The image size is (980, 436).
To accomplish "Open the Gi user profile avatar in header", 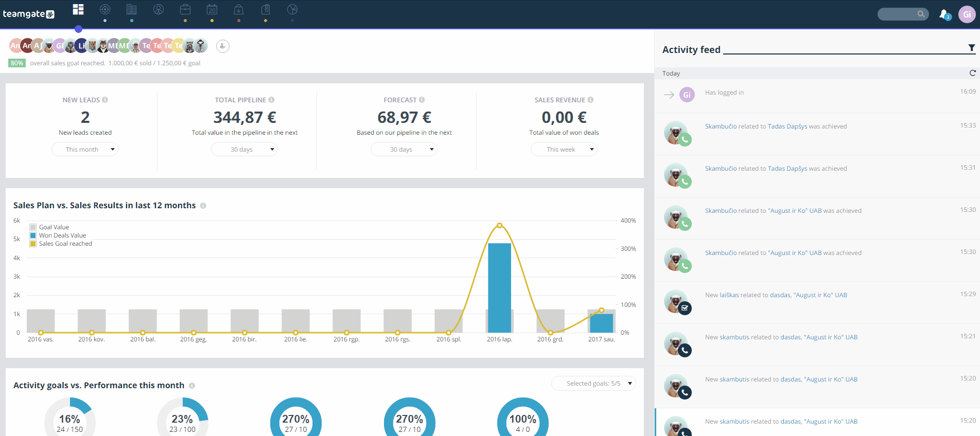I will coord(967,14).
